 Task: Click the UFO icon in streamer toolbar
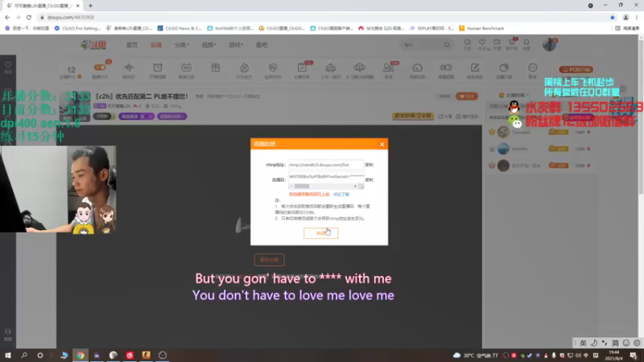359,68
